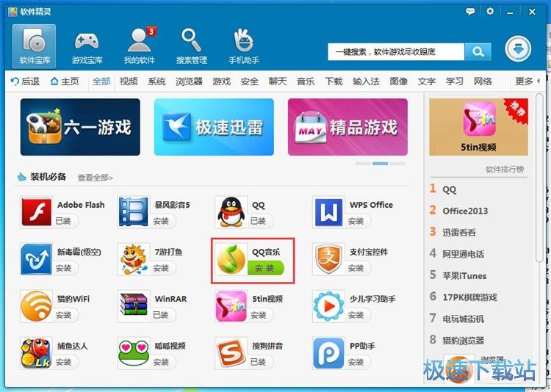Open the 搜索管理 magnifier section
551x392 pixels.
(192, 46)
